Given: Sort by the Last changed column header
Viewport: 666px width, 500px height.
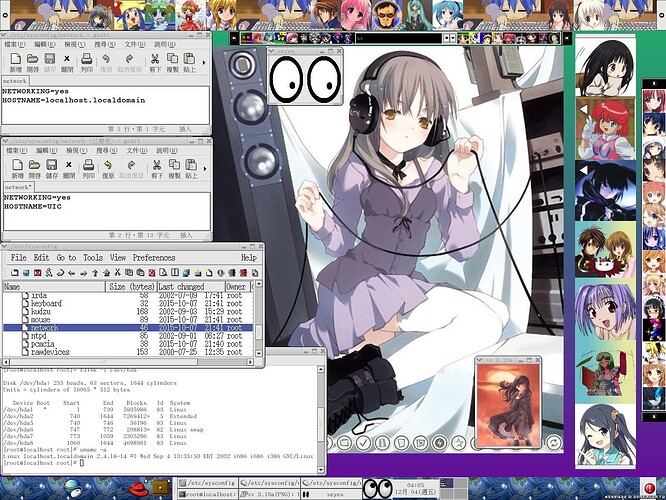Looking at the screenshot, I should pos(191,287).
